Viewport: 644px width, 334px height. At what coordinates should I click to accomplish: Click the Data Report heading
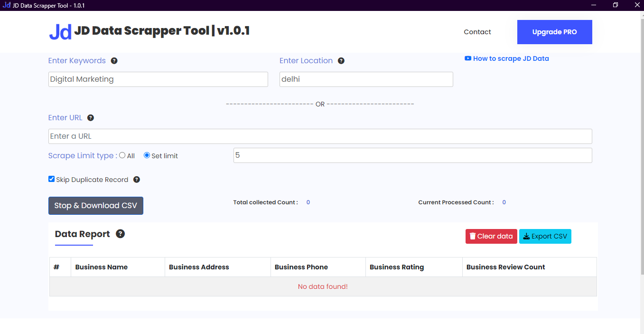(x=83, y=234)
